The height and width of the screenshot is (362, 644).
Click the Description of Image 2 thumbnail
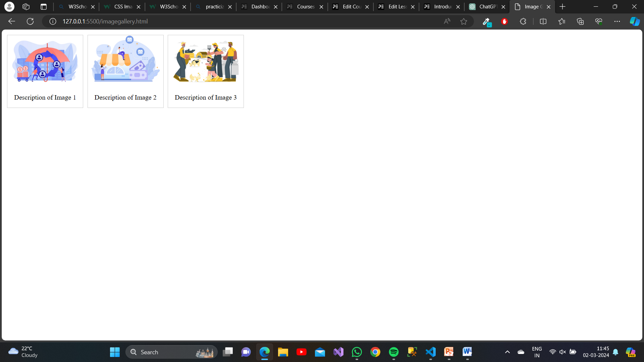coord(125,60)
